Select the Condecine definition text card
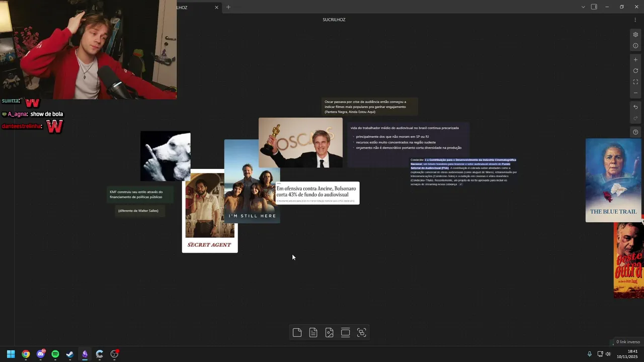Image resolution: width=644 pixels, height=362 pixels. click(464, 172)
